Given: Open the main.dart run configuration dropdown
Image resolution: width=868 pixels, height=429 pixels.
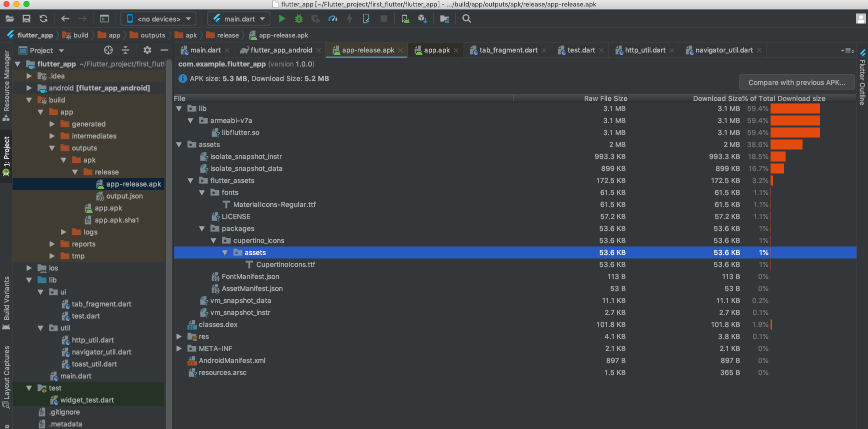Looking at the screenshot, I should coord(239,19).
